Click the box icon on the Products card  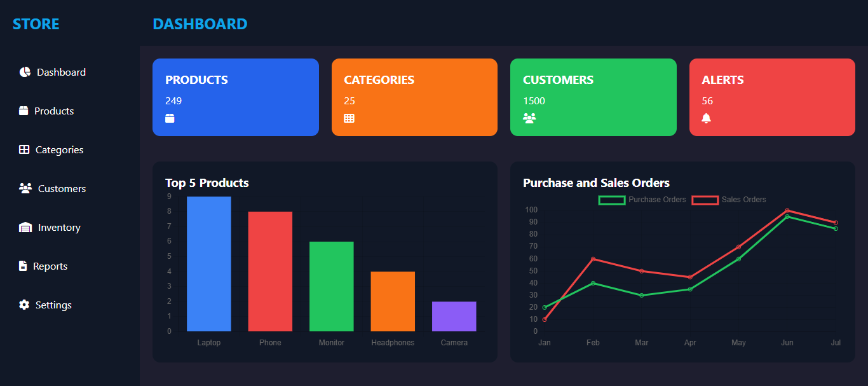click(170, 118)
